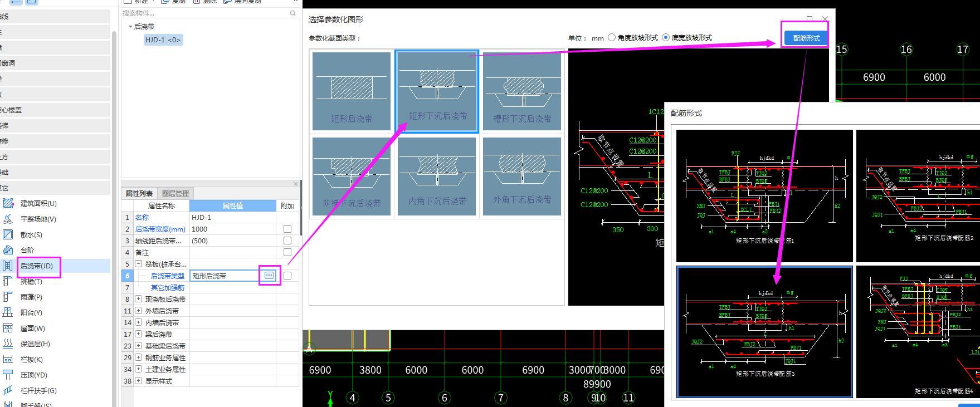Pick the 内角下沉后浇带 section thumbnail
Viewport: 980px width, 407px height.
coord(437,176)
